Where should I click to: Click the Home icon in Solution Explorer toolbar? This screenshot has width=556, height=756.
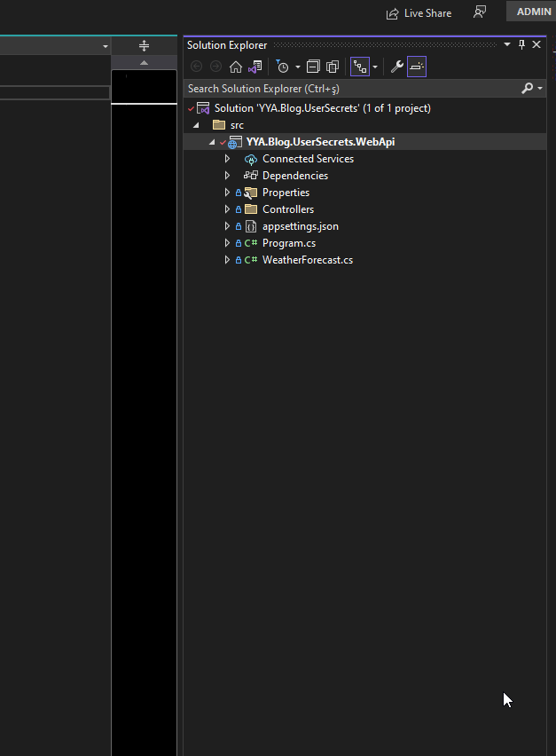point(236,67)
